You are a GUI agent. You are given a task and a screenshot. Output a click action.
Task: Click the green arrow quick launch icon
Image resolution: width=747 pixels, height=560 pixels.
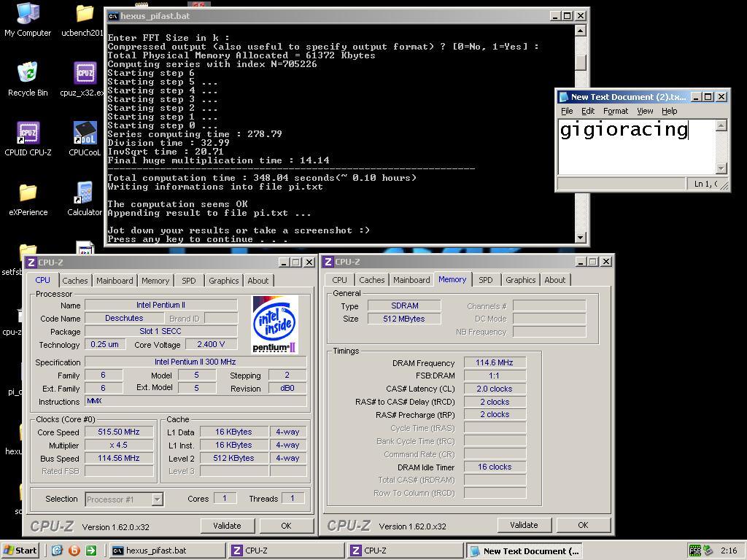(x=91, y=551)
